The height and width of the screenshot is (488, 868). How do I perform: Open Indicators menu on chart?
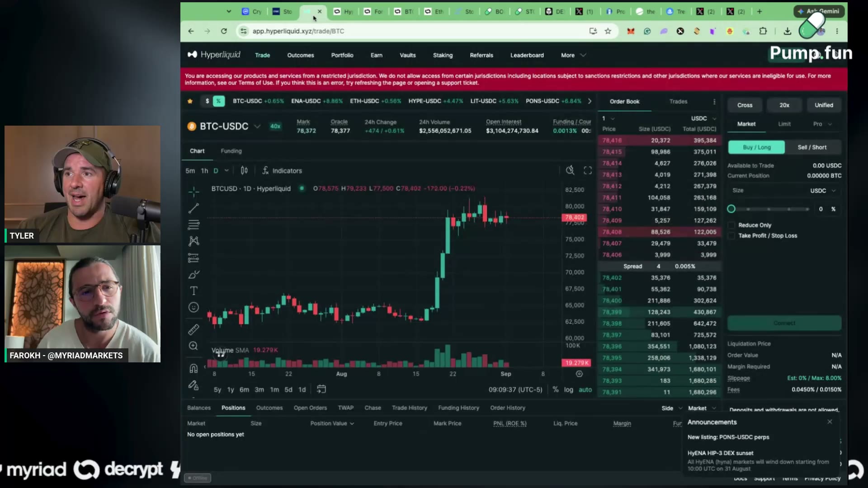click(282, 170)
